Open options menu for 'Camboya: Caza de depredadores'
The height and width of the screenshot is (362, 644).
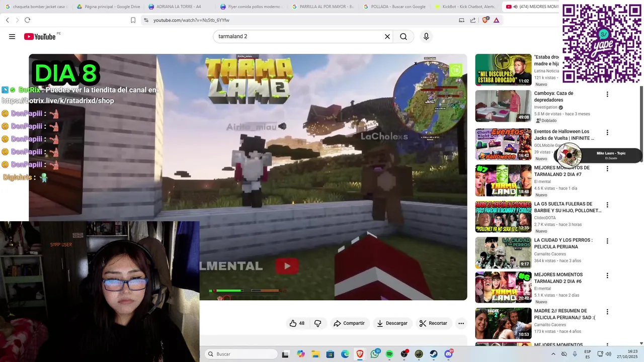point(607,94)
